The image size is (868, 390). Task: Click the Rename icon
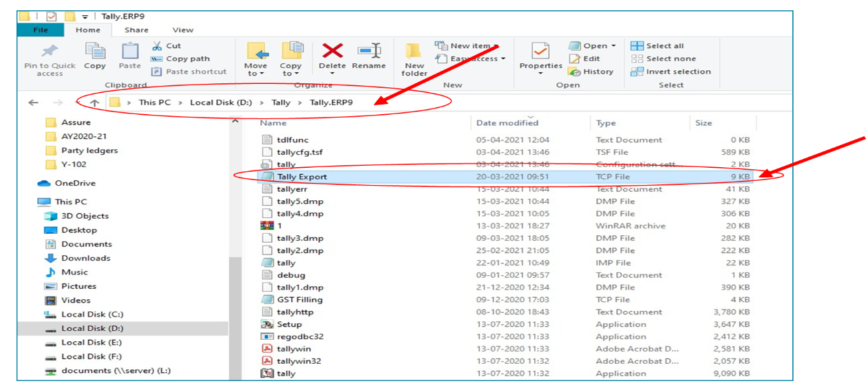pos(369,50)
